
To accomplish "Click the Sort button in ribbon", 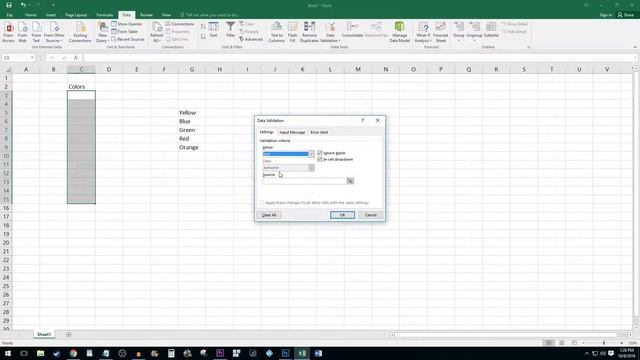I will point(213,30).
